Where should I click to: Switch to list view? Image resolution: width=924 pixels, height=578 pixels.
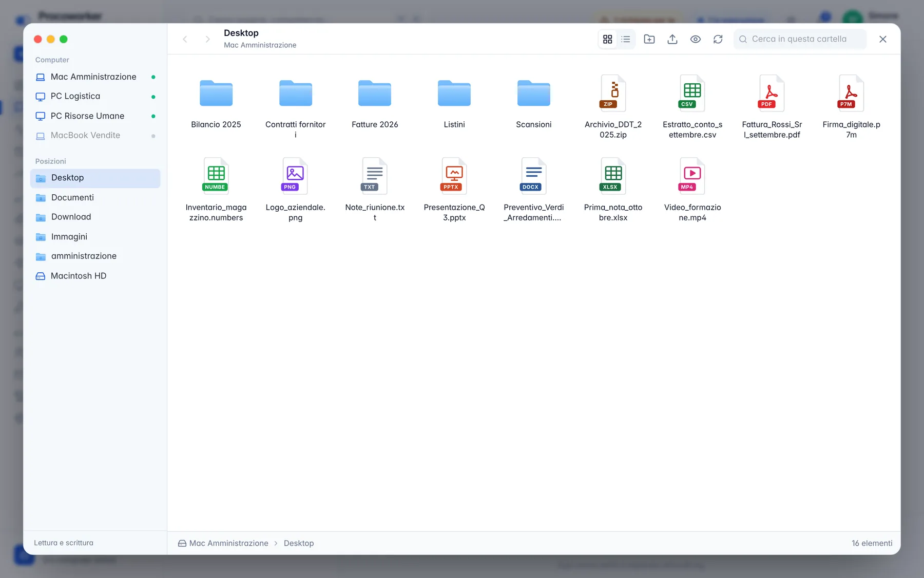pos(626,39)
